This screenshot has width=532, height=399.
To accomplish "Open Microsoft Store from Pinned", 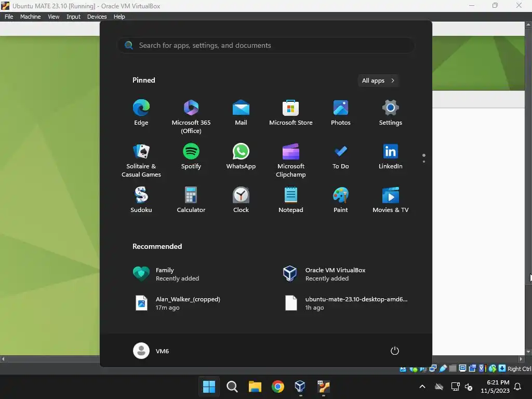I will [x=291, y=113].
